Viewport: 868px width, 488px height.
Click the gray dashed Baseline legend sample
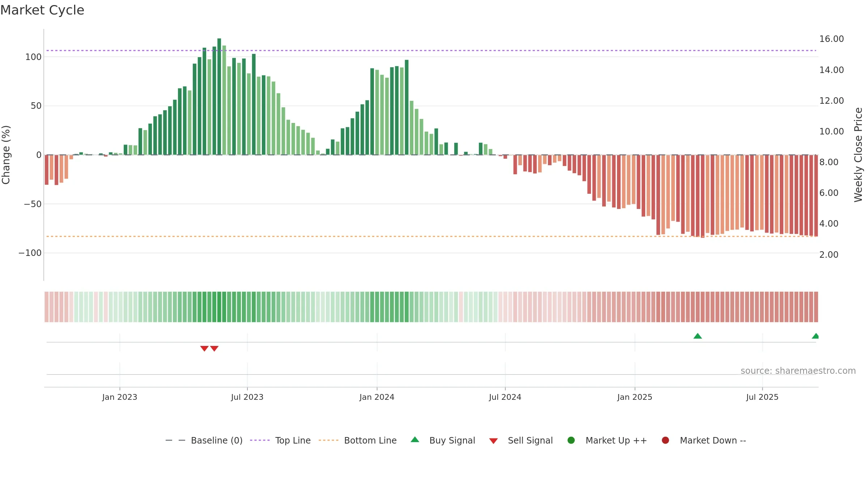tap(175, 440)
